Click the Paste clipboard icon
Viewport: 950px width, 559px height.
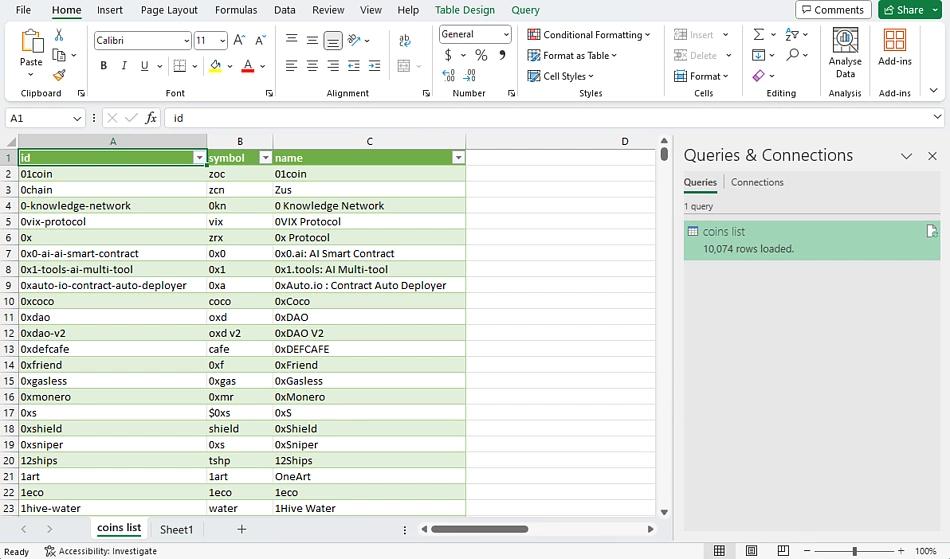point(31,41)
